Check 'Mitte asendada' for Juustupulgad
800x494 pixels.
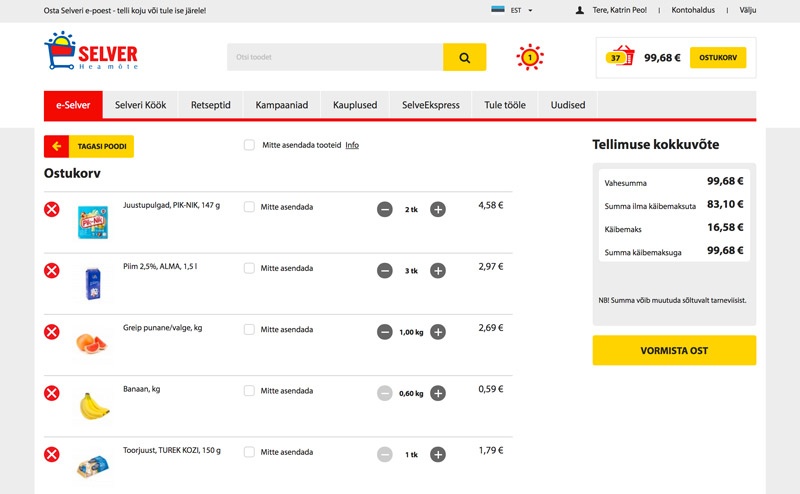[249, 207]
